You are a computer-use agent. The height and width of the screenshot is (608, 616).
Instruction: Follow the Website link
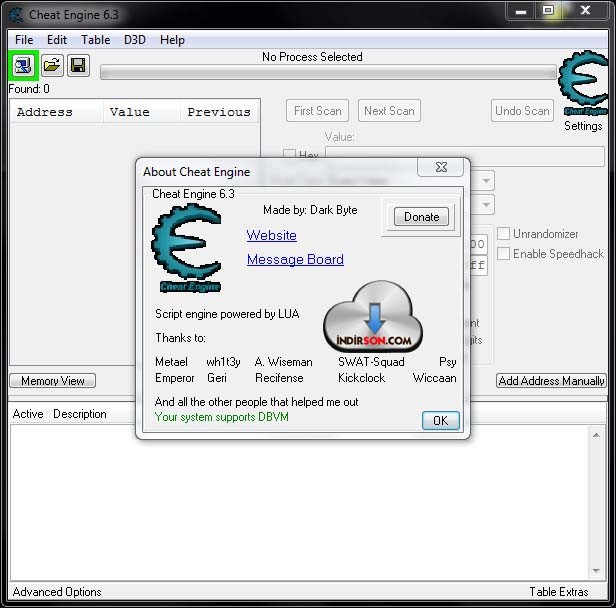[x=271, y=235]
